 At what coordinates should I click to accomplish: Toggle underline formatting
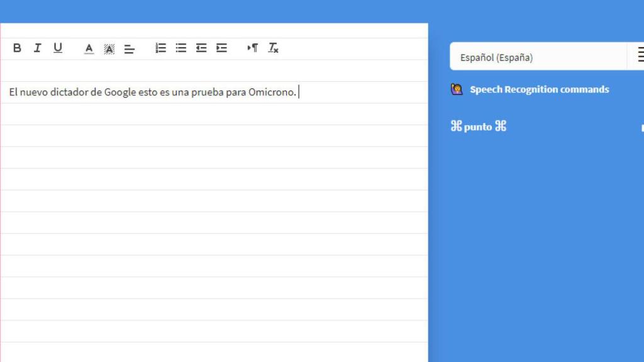[57, 47]
